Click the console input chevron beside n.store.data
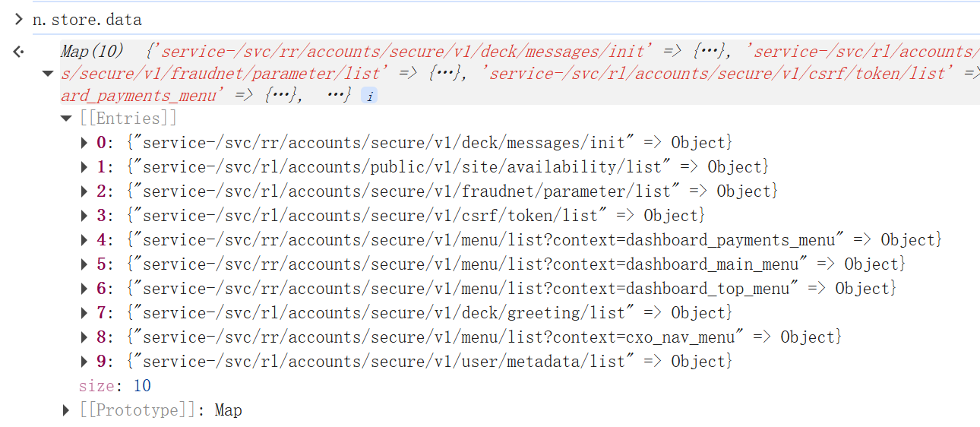 pos(18,19)
